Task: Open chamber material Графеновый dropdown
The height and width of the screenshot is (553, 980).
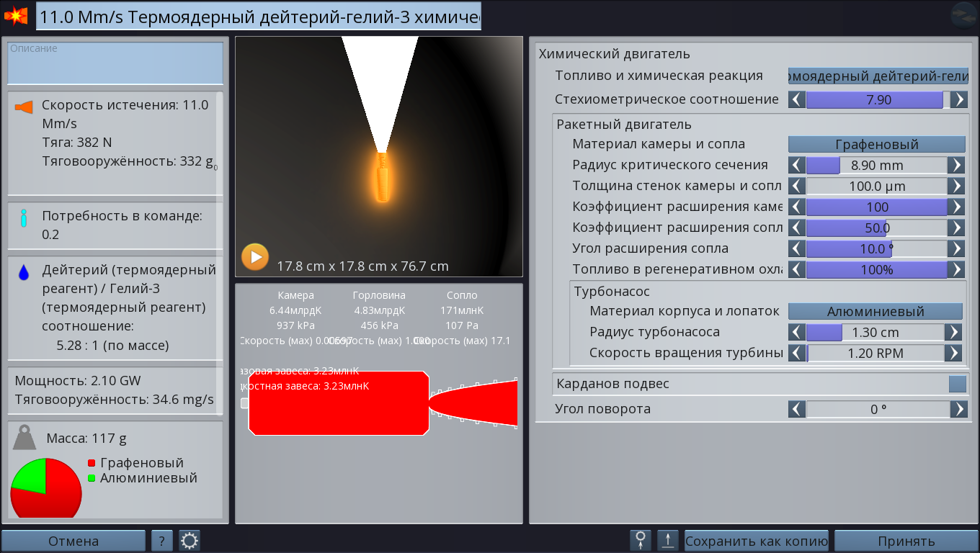Action: coord(877,144)
